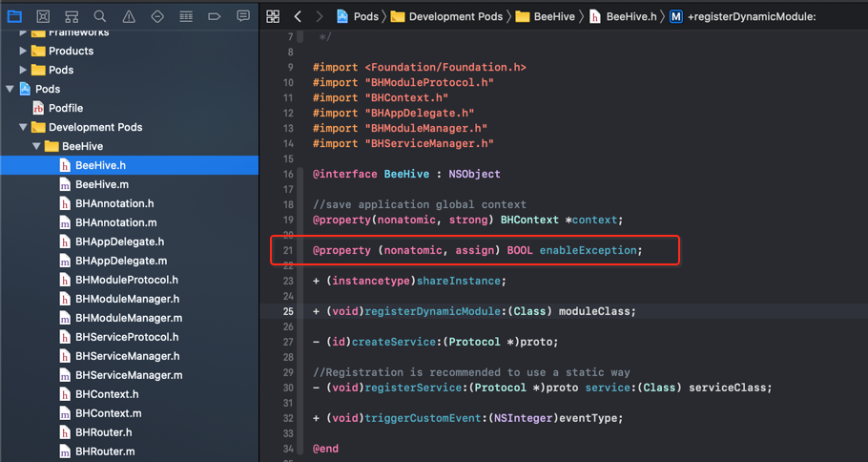
Task: Go forward in editor history
Action: tap(319, 16)
